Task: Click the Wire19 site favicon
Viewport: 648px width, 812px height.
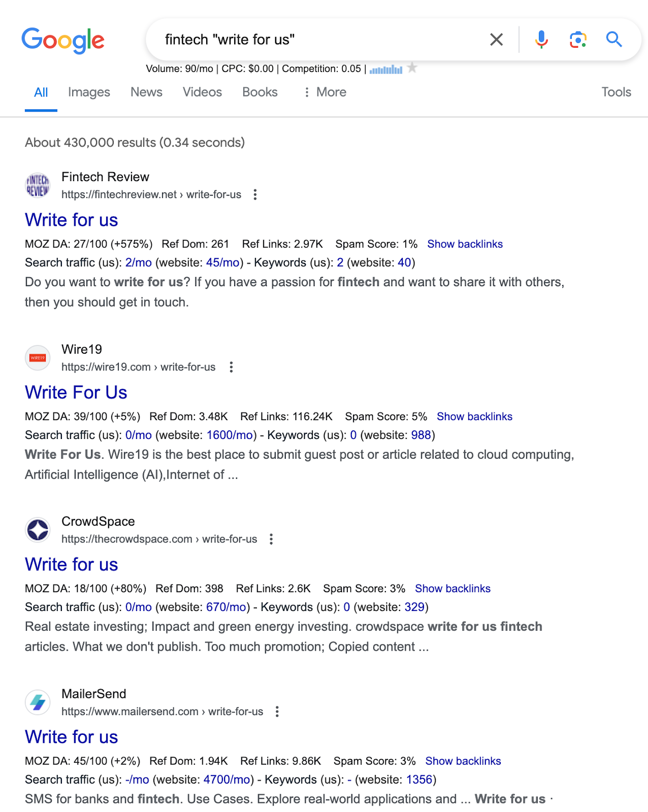Action: click(37, 357)
